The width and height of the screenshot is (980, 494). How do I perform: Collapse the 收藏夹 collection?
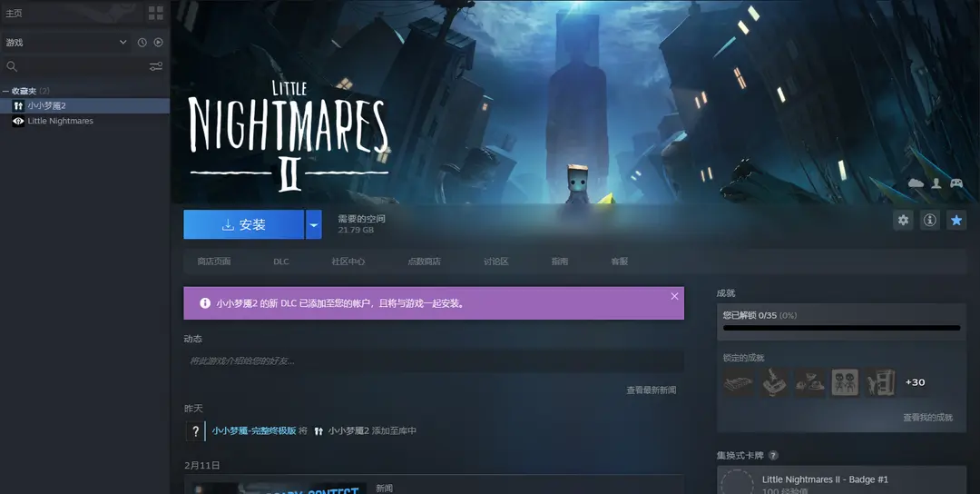point(5,92)
